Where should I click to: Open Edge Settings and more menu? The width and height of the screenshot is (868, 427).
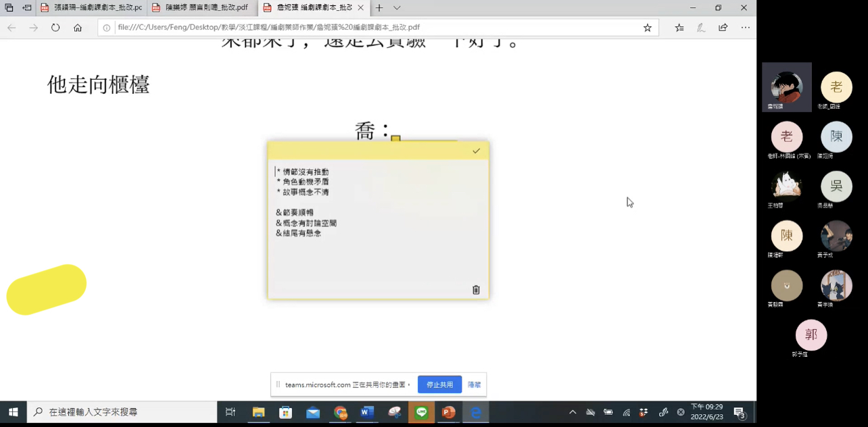(745, 28)
